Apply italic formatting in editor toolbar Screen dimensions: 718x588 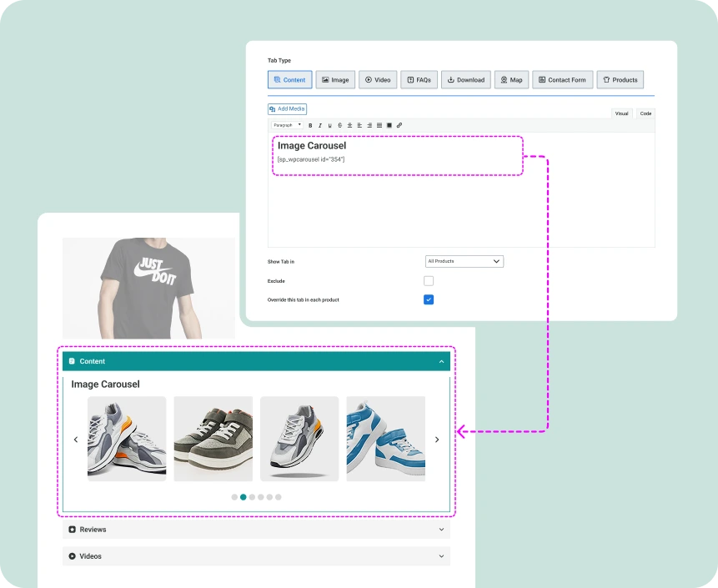point(320,125)
